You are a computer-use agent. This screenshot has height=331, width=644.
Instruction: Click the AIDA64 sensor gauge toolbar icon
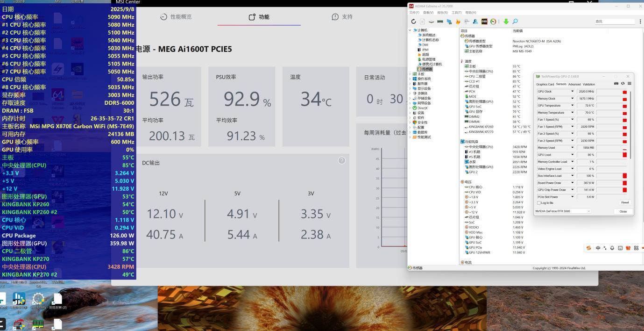[x=493, y=22]
